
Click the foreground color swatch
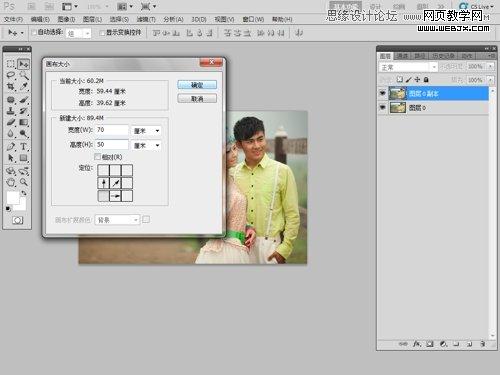tap(13, 197)
